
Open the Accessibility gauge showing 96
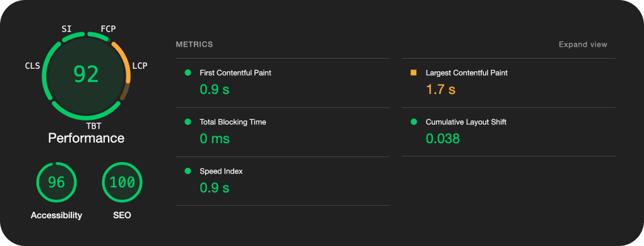coord(56,182)
